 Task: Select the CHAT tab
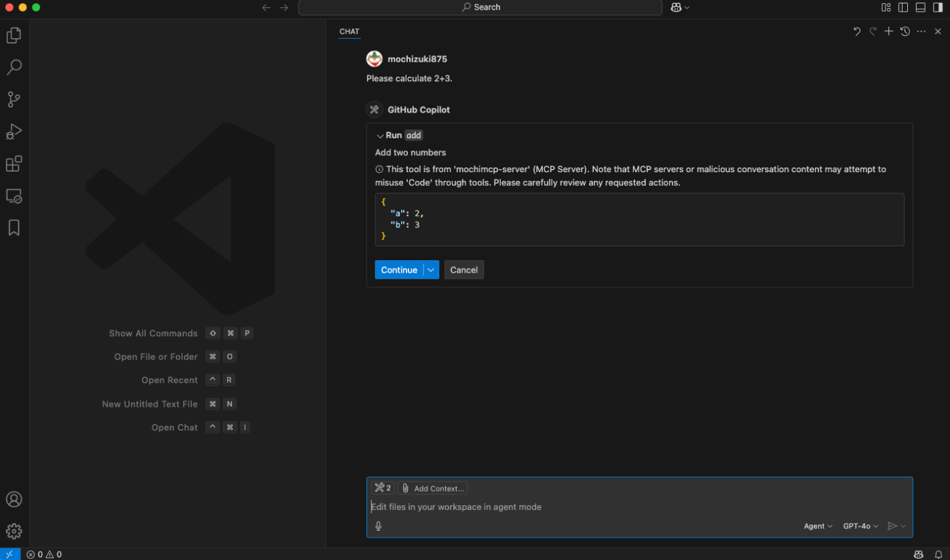[x=349, y=31]
